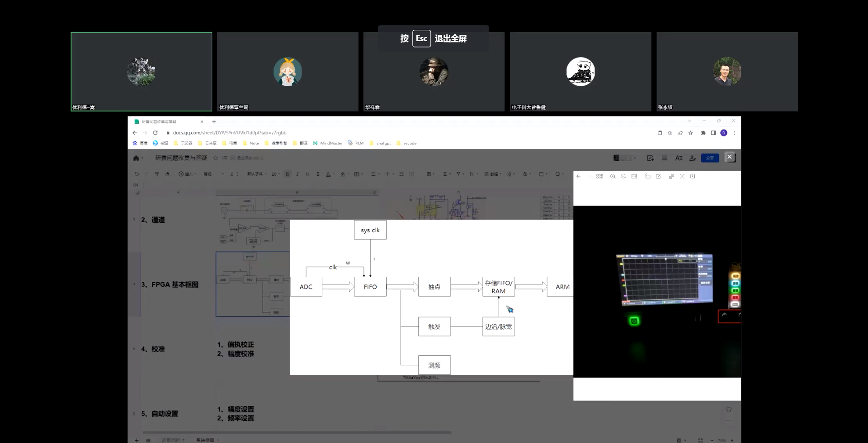Open the borders dropdown
This screenshot has width=868, height=443.
[358, 174]
